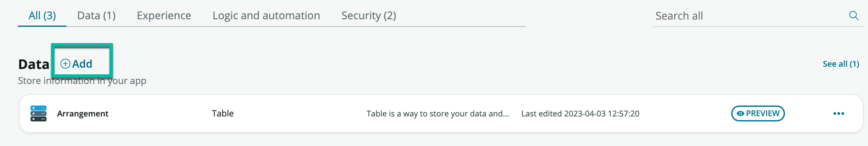Click the PREVIEW button label for Arrangement
Image resolution: width=868 pixels, height=146 pixels.
click(x=762, y=113)
